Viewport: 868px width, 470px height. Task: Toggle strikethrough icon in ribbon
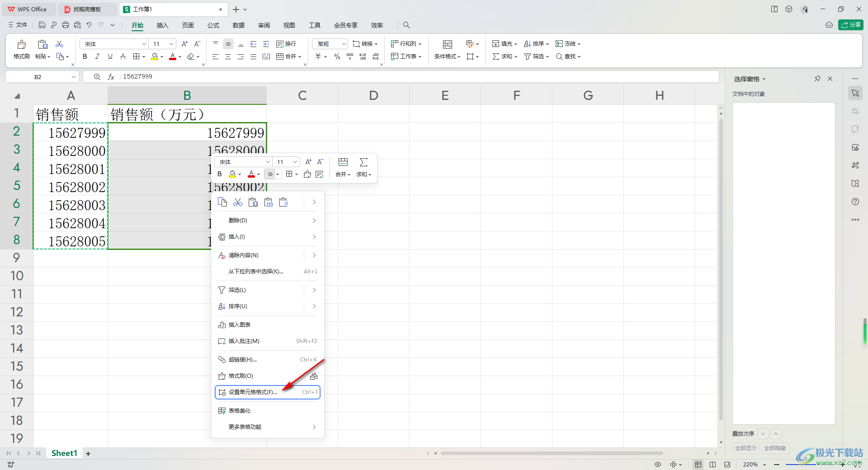coord(123,56)
